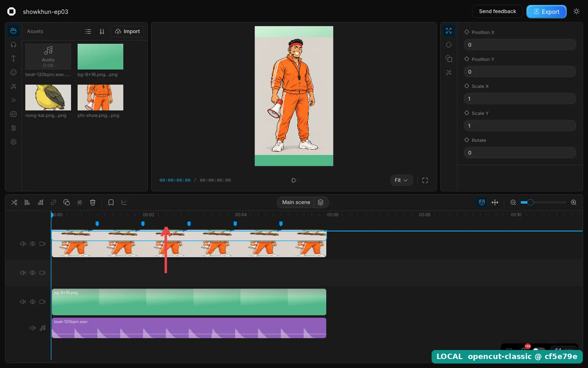588x368 pixels.
Task: Delete the selected clip with trash icon
Action: tap(93, 202)
